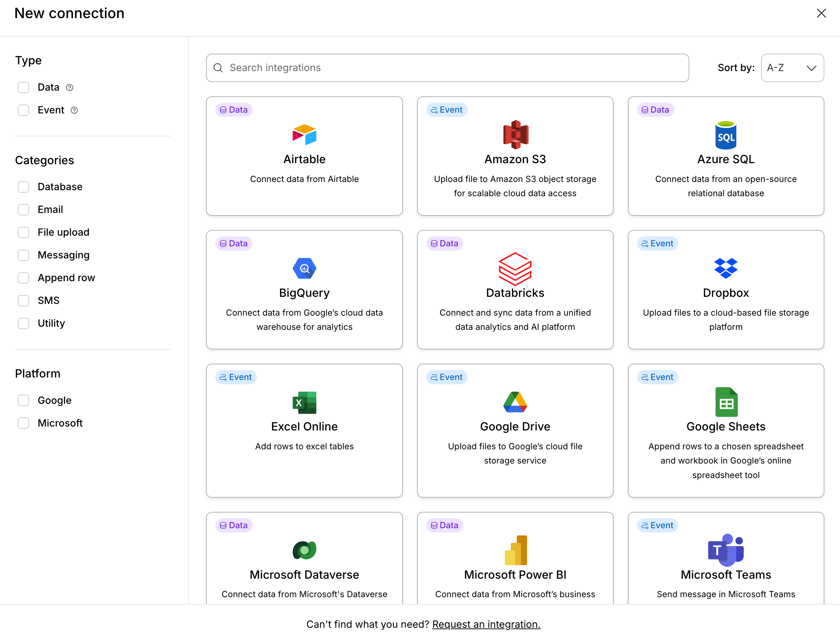Select the Databricks stacked layers icon

point(515,268)
